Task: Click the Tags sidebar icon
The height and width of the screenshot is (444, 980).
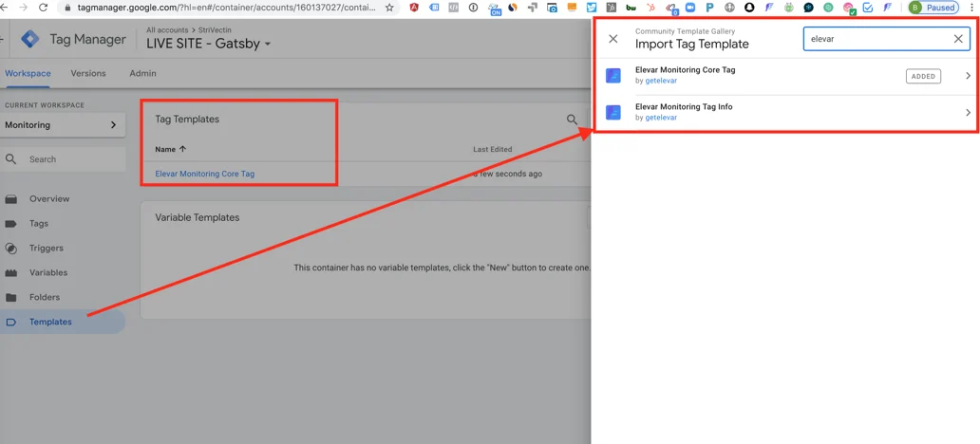Action: 10,224
